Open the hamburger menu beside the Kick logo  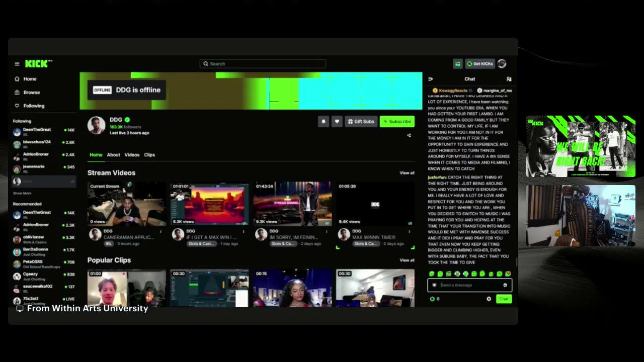(x=17, y=64)
